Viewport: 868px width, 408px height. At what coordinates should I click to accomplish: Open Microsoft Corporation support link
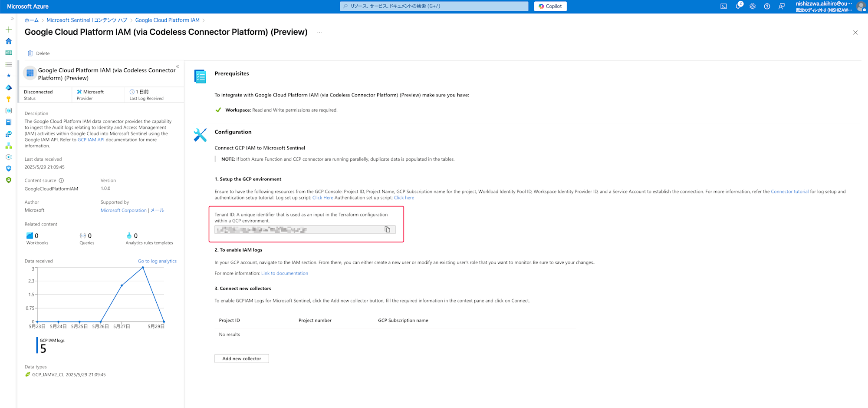(x=124, y=210)
